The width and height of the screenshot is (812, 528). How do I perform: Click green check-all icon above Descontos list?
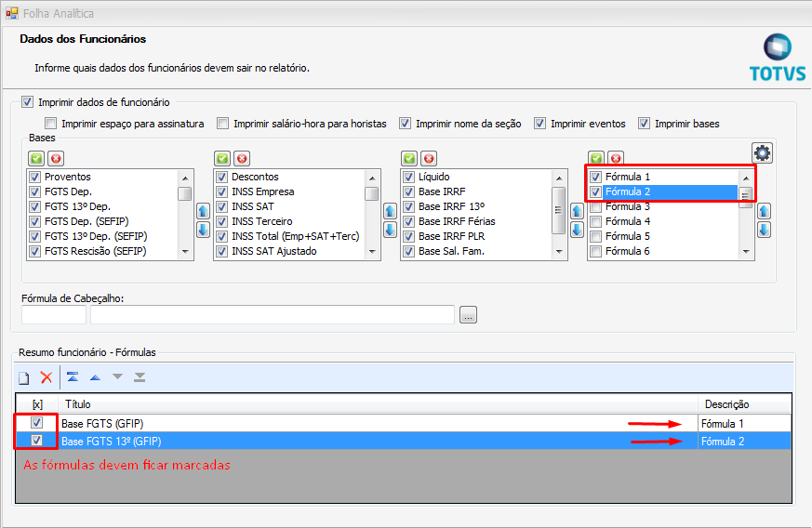[222, 158]
